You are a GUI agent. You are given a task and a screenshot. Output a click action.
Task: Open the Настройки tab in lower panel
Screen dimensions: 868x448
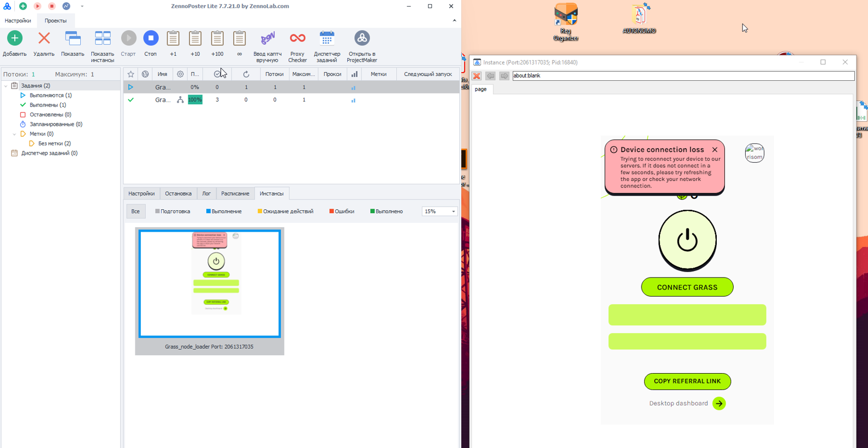[141, 194]
